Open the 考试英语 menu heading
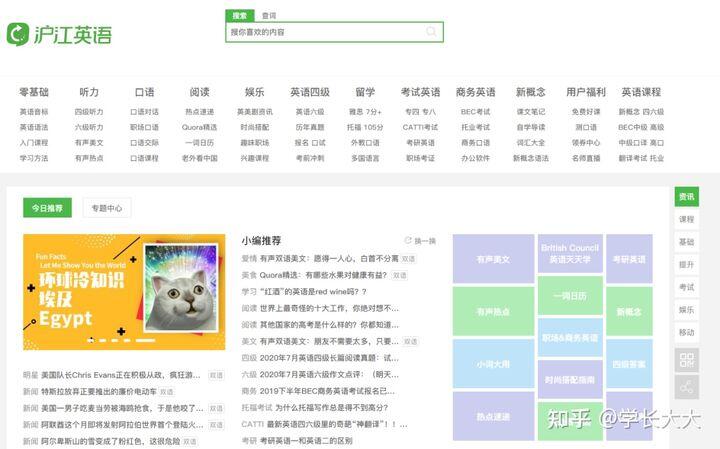Image resolution: width=720 pixels, height=449 pixels. [x=421, y=92]
